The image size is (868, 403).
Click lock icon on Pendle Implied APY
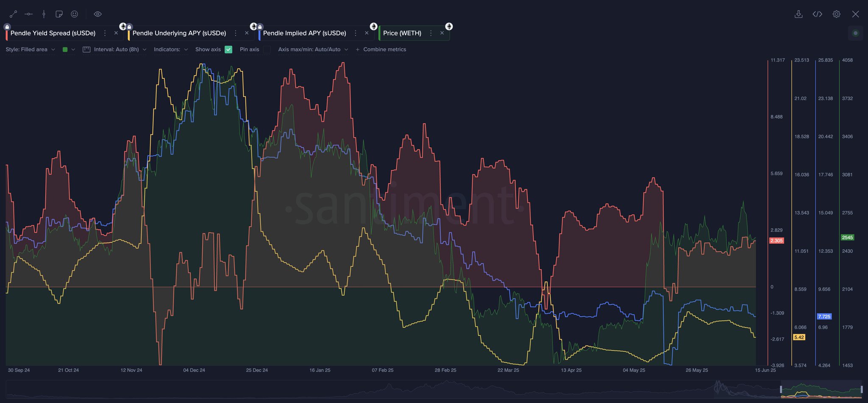tap(260, 27)
